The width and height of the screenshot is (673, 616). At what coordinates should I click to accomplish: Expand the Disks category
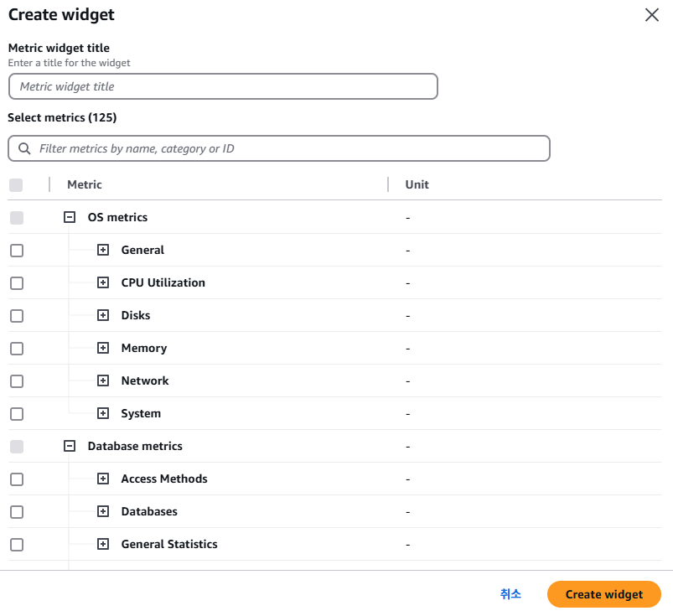pyautogui.click(x=103, y=315)
